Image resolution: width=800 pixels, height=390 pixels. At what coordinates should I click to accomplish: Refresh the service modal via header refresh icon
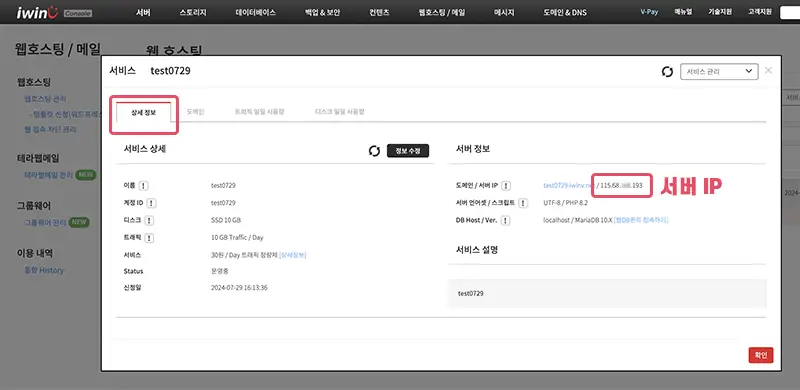667,72
